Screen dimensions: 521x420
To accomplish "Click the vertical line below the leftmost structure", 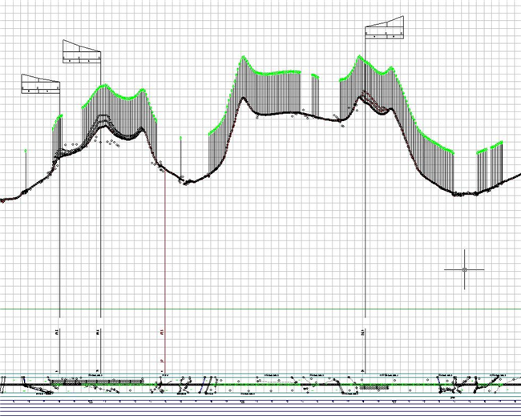I will coord(60,240).
